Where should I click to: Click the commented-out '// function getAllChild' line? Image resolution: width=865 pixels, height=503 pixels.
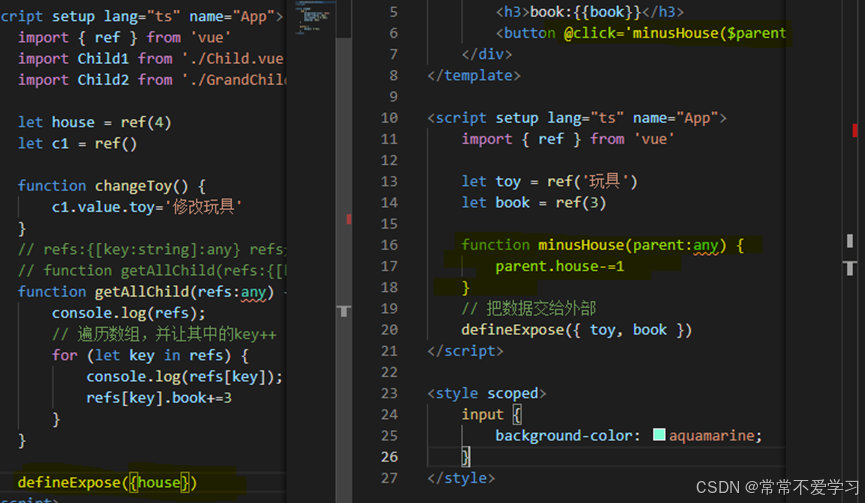coord(152,270)
